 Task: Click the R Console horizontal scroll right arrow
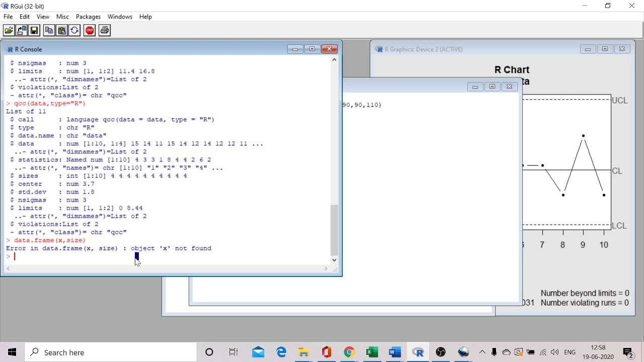(326, 269)
